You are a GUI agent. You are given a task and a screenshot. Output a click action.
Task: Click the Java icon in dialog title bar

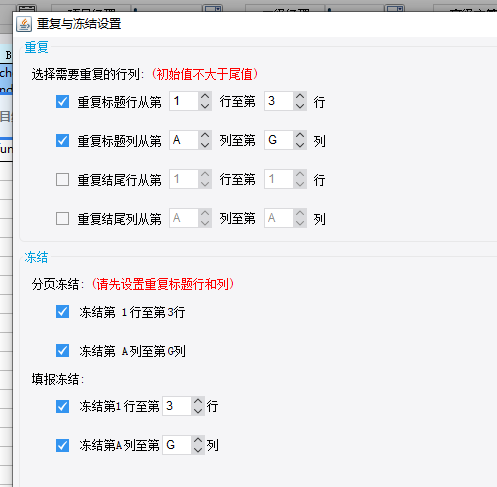(x=24, y=24)
